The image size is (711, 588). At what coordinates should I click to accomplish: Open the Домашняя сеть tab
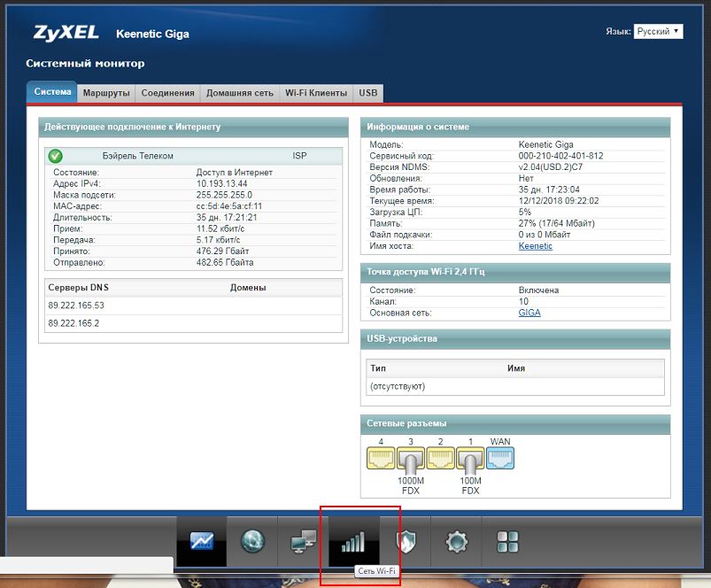pos(239,93)
